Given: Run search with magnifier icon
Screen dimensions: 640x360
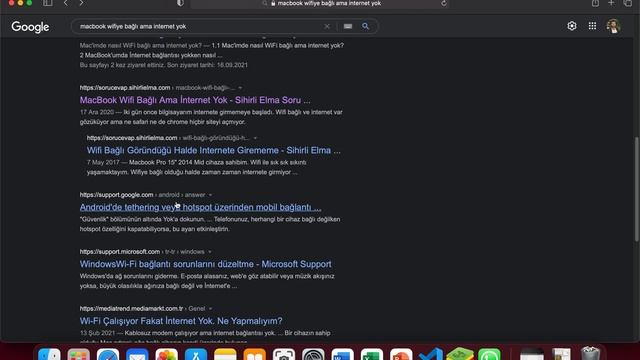Looking at the screenshot, I should pos(365,26).
